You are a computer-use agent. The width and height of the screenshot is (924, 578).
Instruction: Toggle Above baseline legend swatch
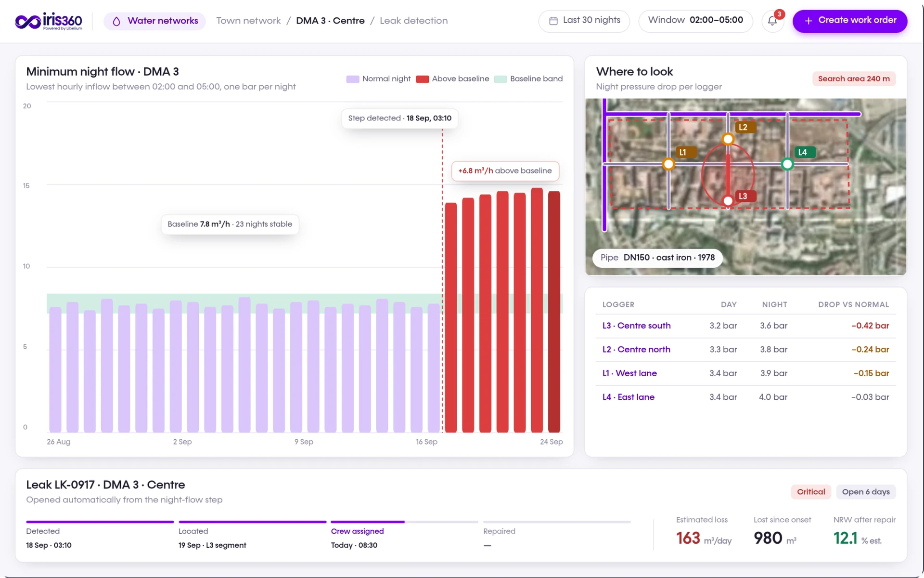[x=423, y=79]
